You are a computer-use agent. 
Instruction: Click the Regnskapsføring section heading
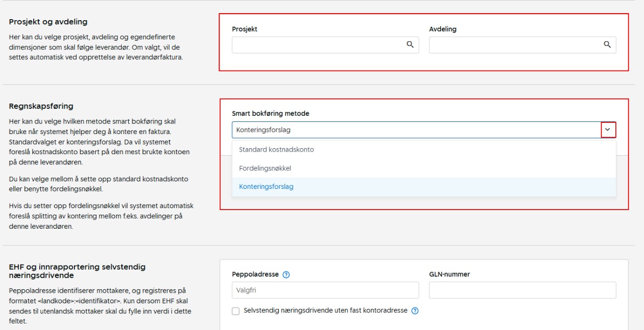point(41,106)
